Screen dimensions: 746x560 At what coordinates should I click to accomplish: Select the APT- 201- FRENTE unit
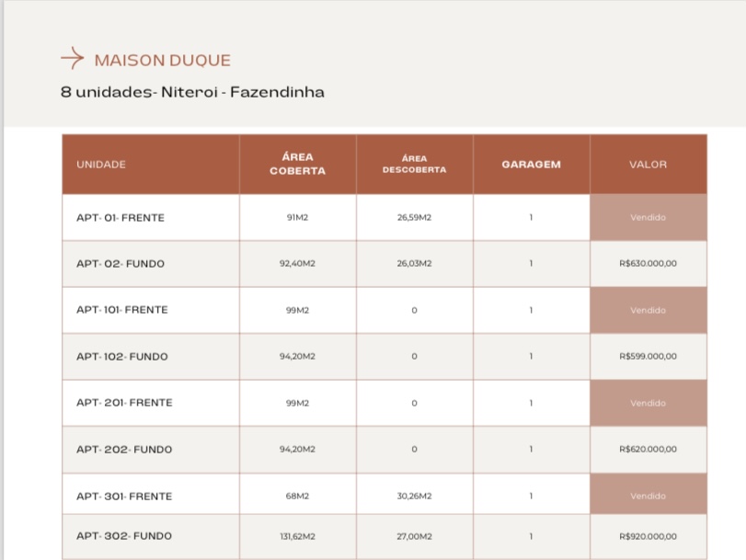click(x=124, y=403)
